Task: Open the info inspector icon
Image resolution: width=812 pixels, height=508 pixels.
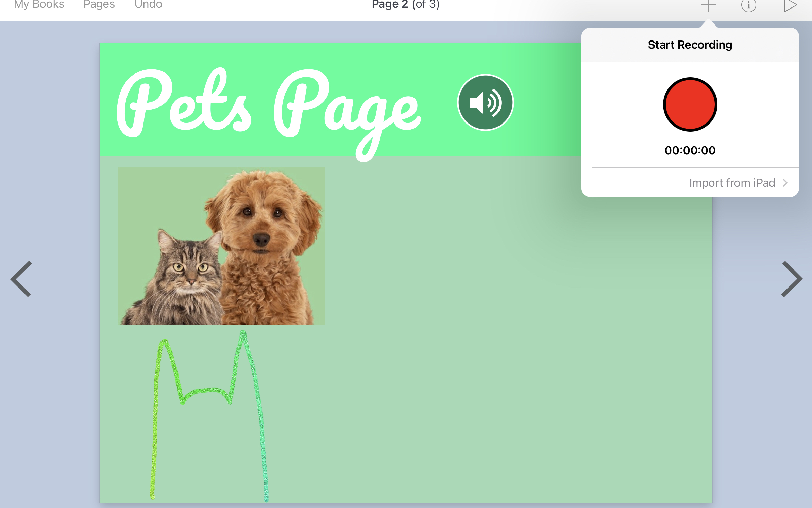Action: (748, 5)
